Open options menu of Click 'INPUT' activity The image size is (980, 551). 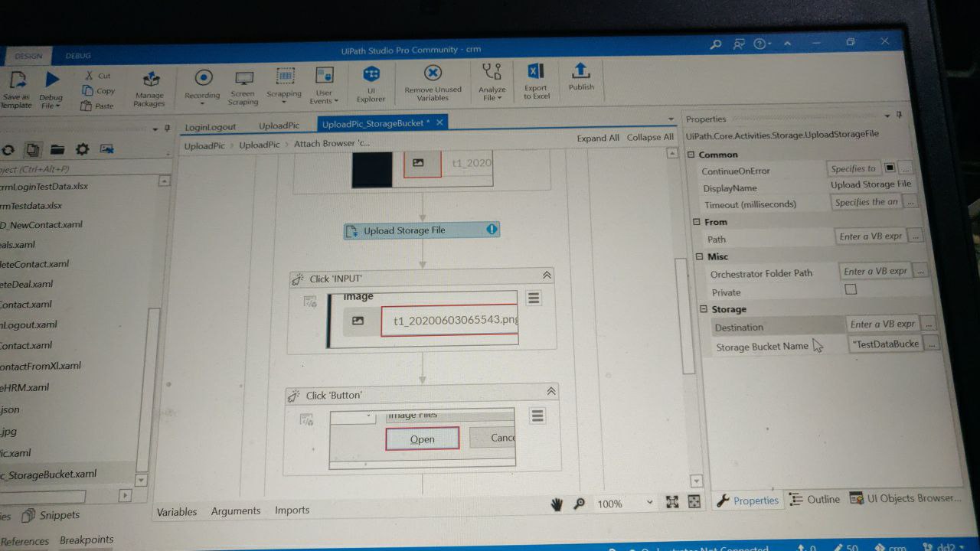[x=534, y=298]
